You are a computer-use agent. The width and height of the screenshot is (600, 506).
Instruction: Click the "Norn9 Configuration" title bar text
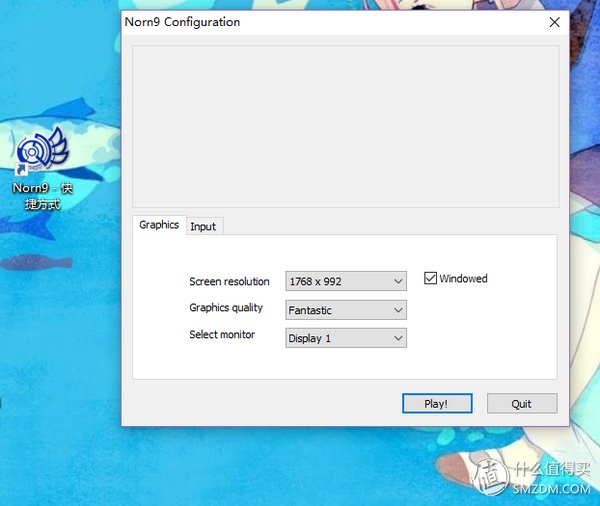(x=182, y=22)
